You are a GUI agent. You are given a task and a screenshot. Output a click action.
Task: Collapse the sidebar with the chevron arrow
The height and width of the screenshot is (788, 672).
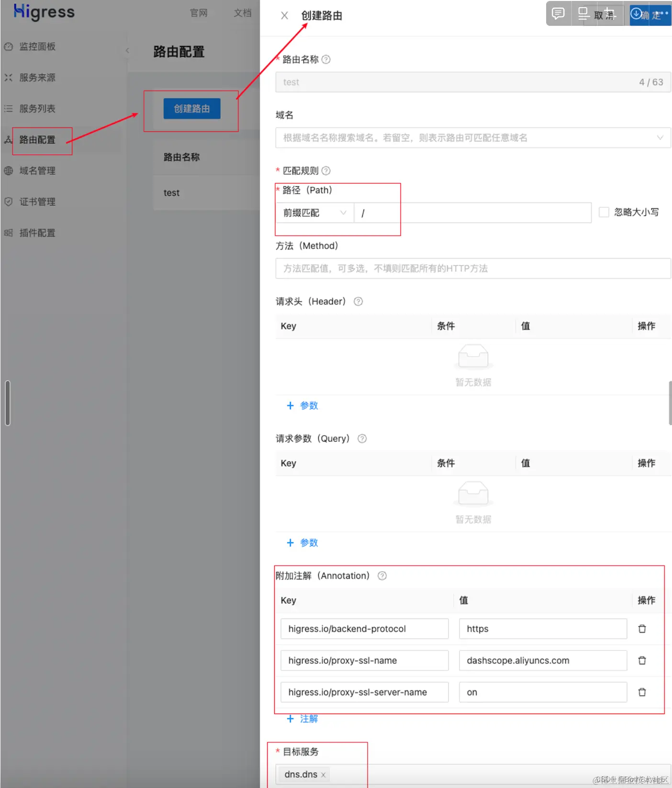(x=127, y=50)
